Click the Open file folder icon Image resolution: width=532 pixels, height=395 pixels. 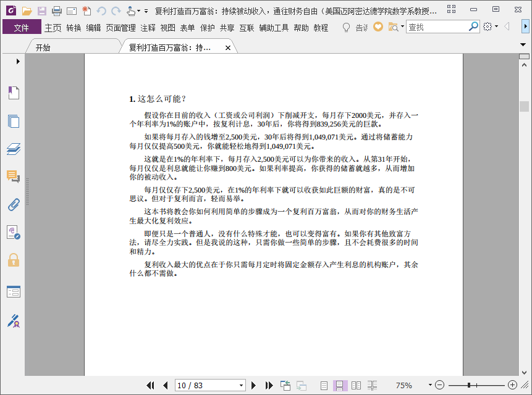(x=27, y=11)
